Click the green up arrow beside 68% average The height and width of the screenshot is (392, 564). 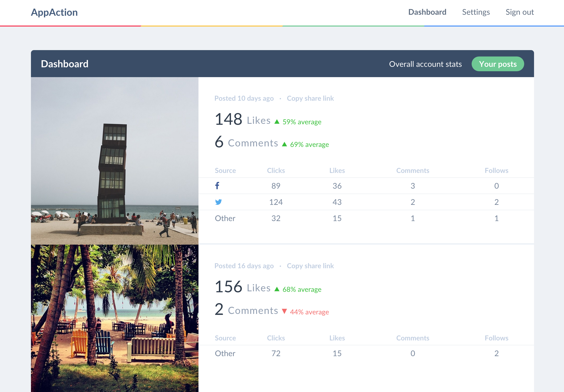coord(277,289)
